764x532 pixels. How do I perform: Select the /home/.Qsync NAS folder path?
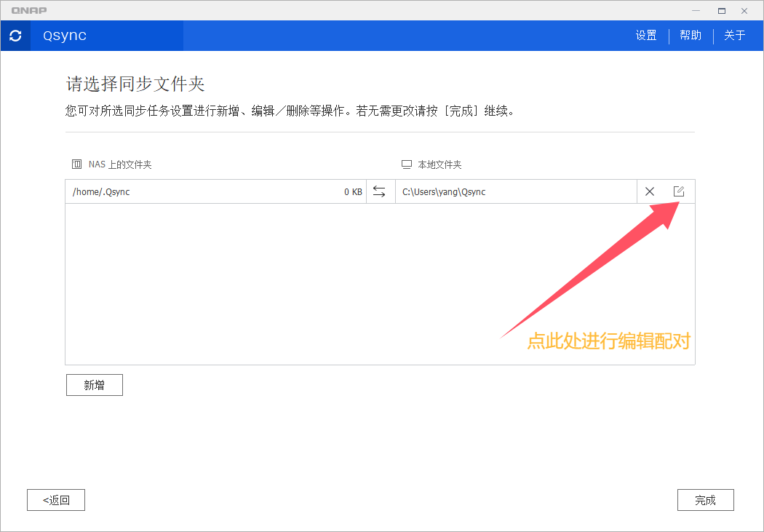click(101, 191)
